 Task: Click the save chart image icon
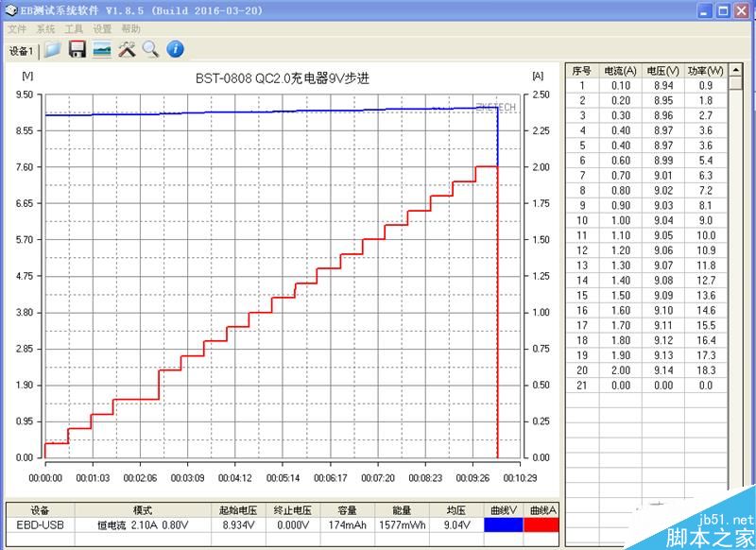(102, 49)
